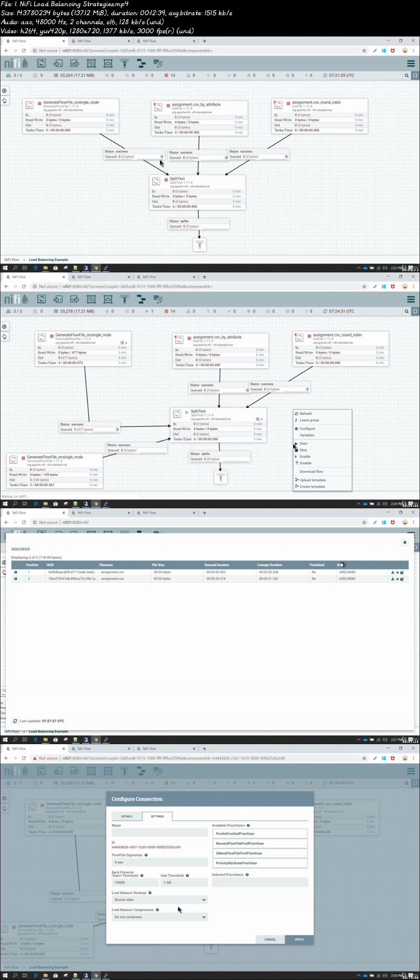Open global hamburger menu in 07:21:59 UTC frame

(x=411, y=64)
